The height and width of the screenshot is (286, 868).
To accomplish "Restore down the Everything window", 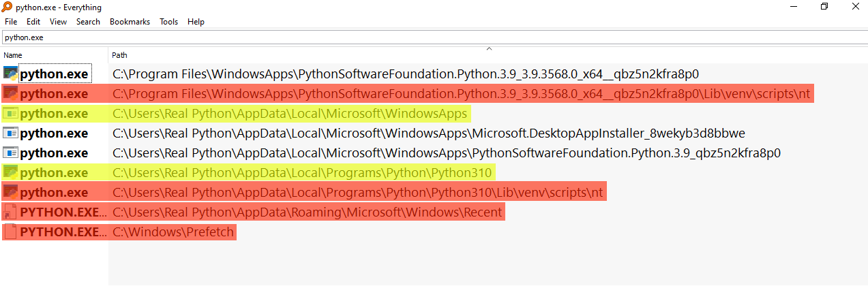I will [x=824, y=7].
